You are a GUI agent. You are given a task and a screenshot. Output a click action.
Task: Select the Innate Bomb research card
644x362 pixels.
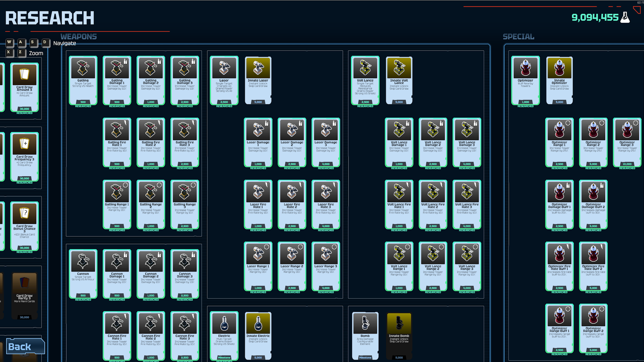click(399, 336)
